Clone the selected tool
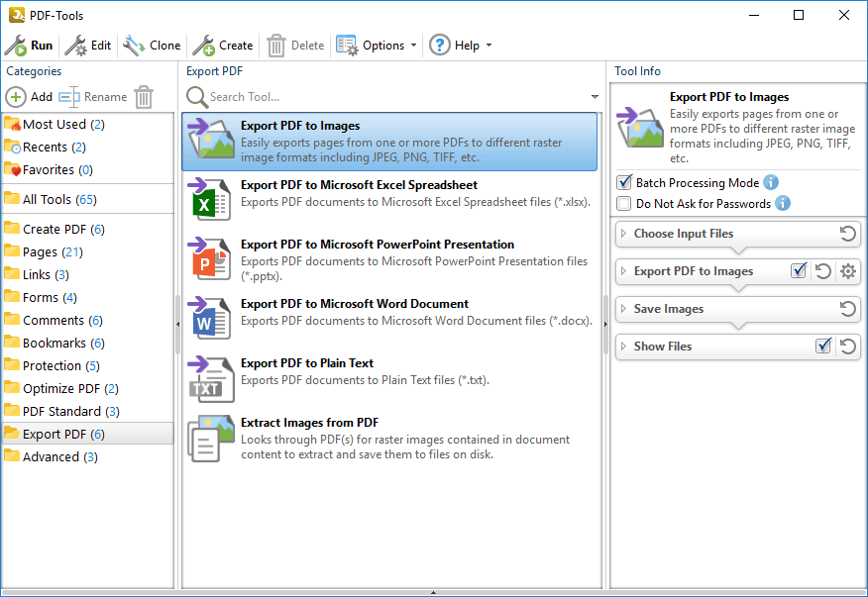This screenshot has height=597, width=868. (152, 46)
